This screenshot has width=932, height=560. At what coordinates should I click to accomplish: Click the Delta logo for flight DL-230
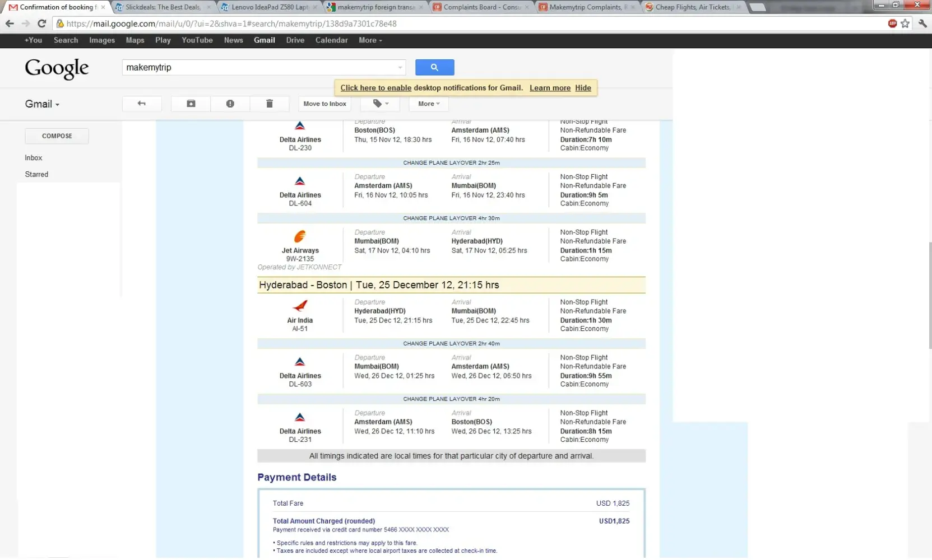pos(300,126)
